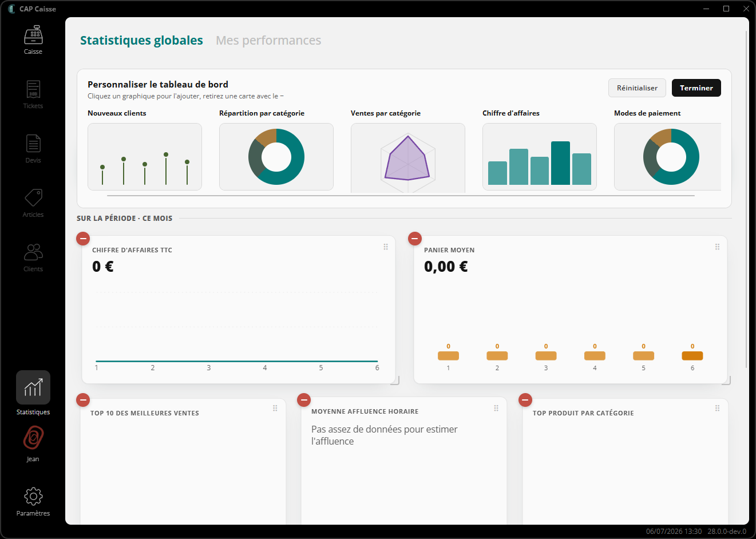Viewport: 756px width, 539px height.
Task: Click the Réinitialiser button
Action: [637, 88]
